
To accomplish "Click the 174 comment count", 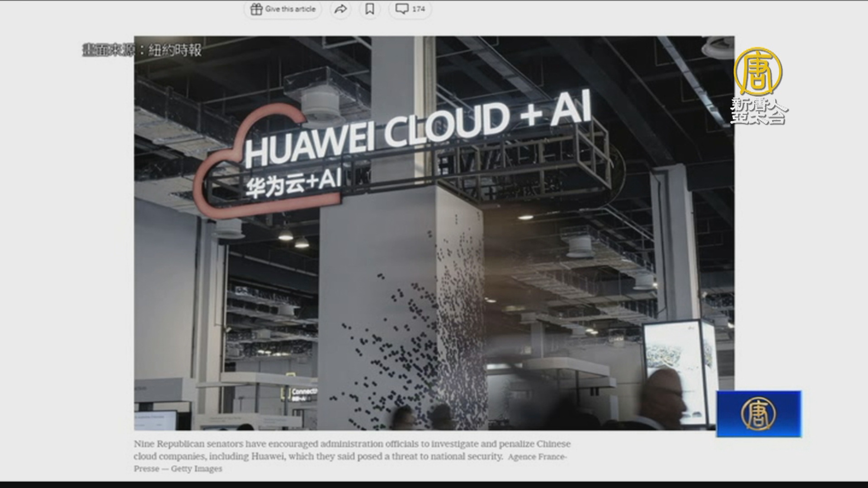I will [419, 9].
